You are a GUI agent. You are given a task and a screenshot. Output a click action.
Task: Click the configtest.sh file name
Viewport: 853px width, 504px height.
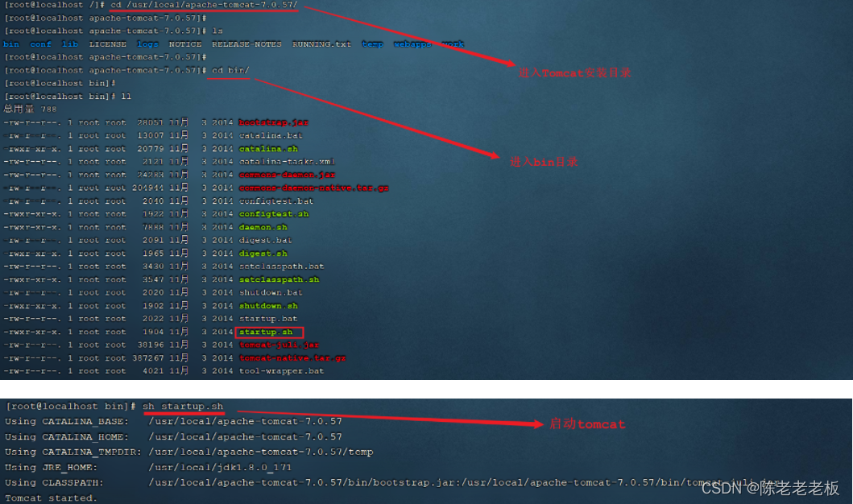point(274,213)
